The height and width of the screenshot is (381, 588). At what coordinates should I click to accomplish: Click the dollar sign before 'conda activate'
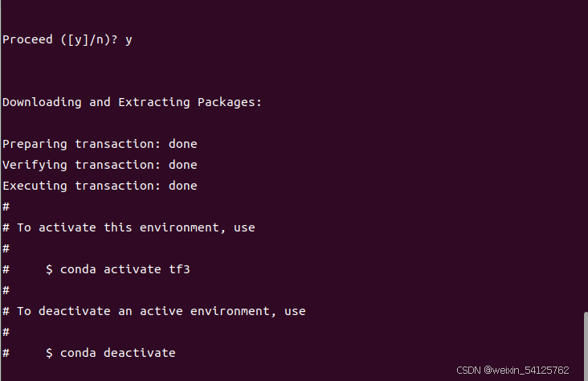tap(49, 269)
